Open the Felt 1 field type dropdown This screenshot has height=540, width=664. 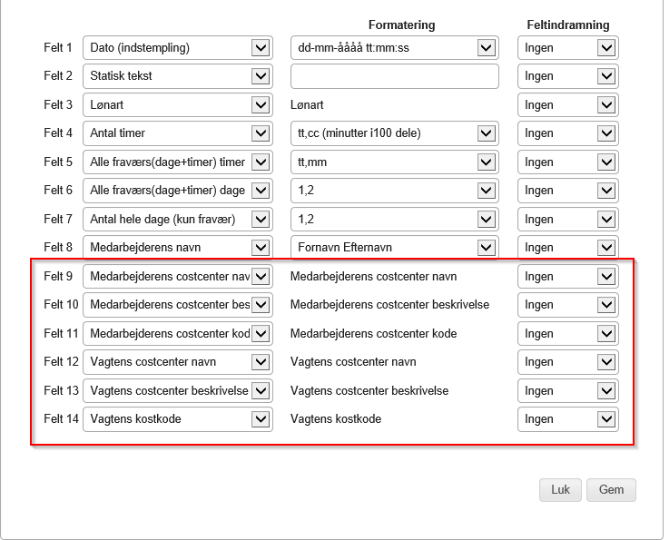point(178,47)
